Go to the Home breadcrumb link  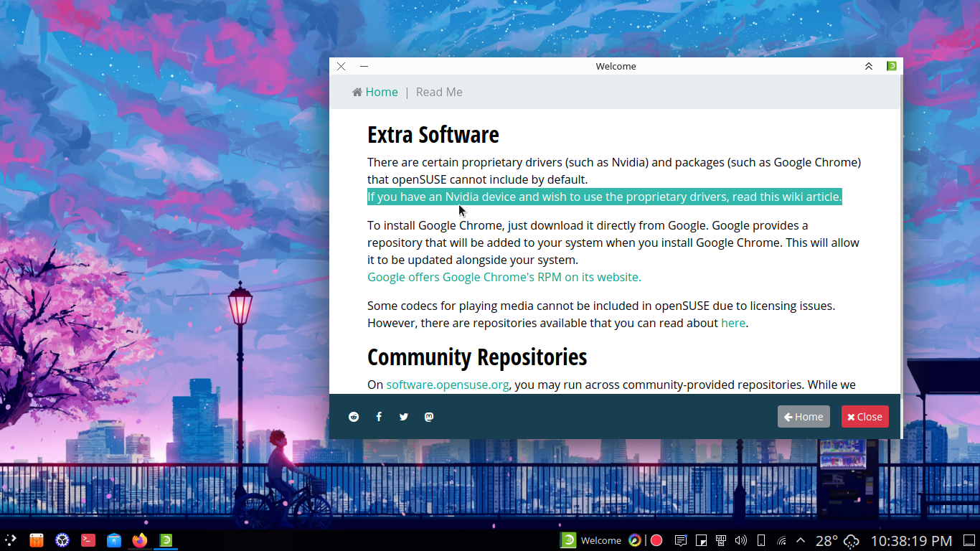(382, 92)
